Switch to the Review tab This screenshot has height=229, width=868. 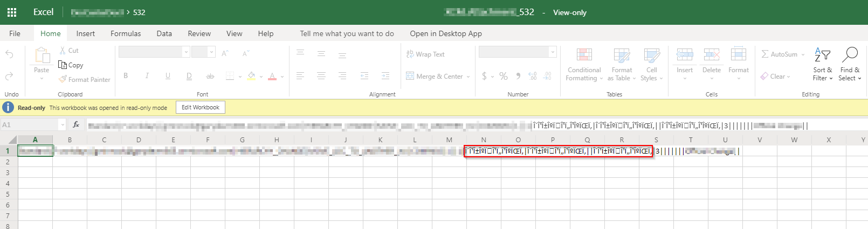point(199,33)
